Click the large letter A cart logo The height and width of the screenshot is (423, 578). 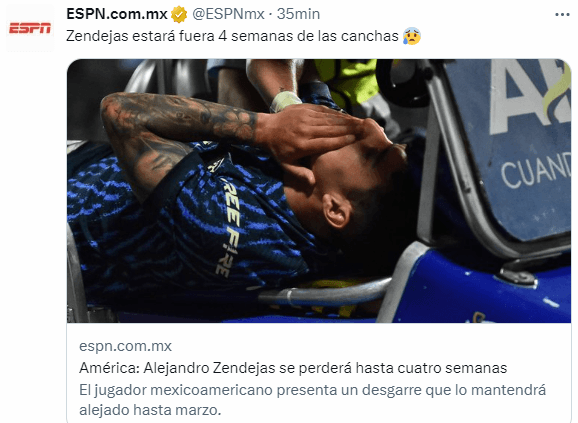click(x=531, y=97)
